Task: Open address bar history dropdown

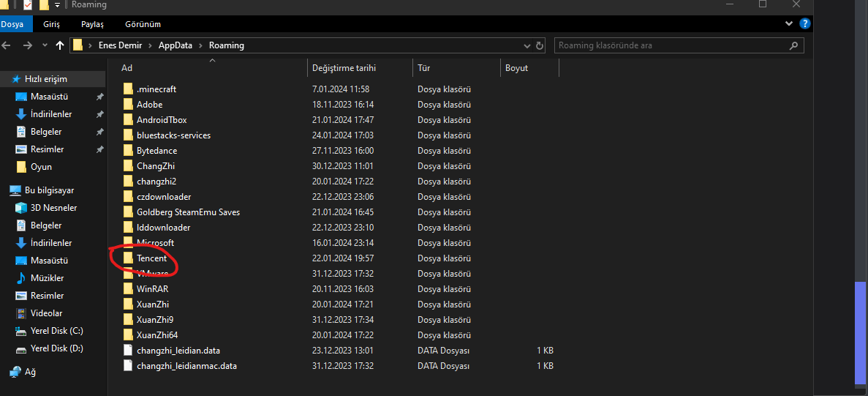Action: point(527,45)
